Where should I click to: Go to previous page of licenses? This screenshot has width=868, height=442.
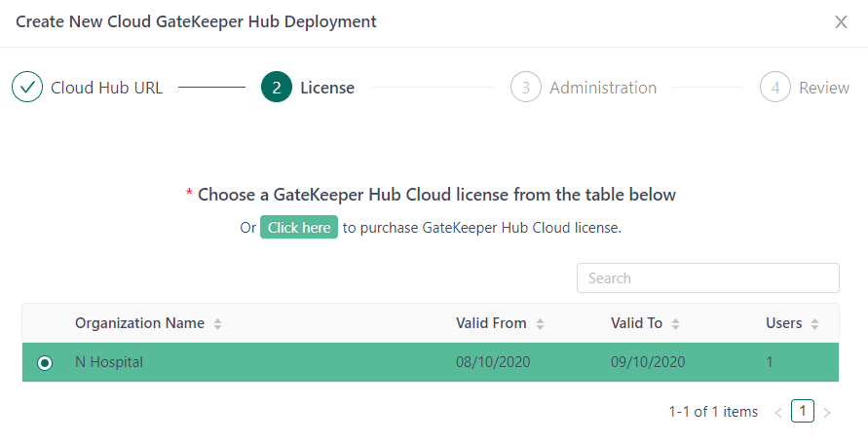coord(778,413)
